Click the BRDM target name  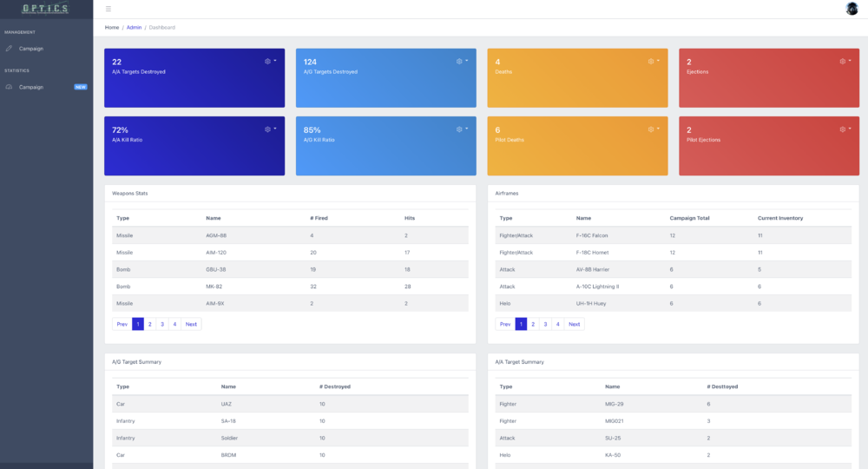point(228,455)
